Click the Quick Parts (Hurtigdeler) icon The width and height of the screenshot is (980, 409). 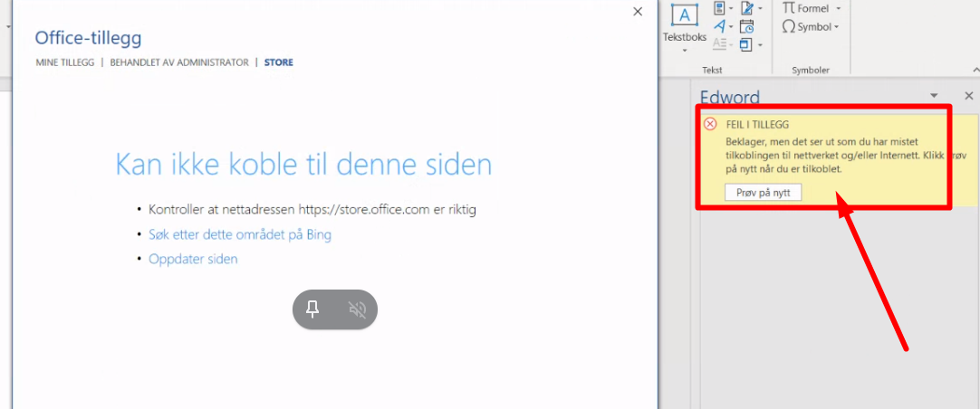pos(721,9)
